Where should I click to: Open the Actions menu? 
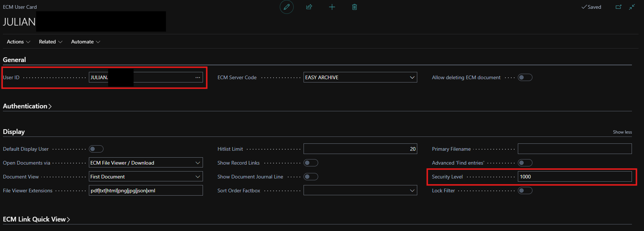18,42
